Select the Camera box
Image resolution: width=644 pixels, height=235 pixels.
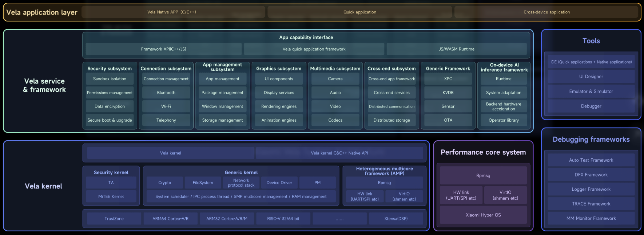(x=335, y=79)
